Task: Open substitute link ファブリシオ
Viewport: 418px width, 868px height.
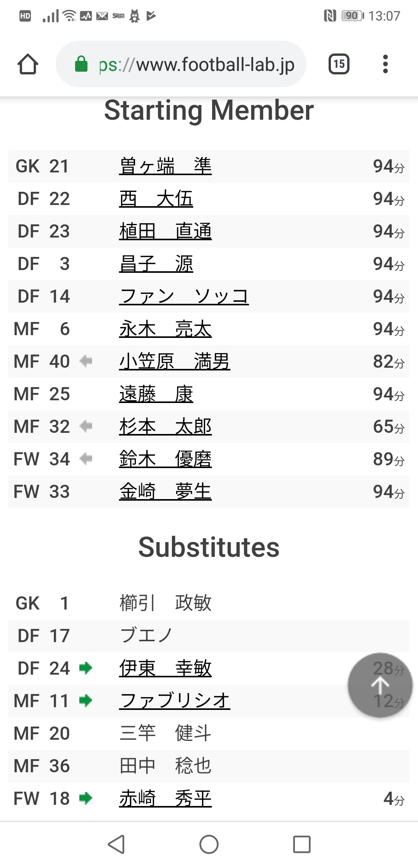Action: tap(175, 701)
